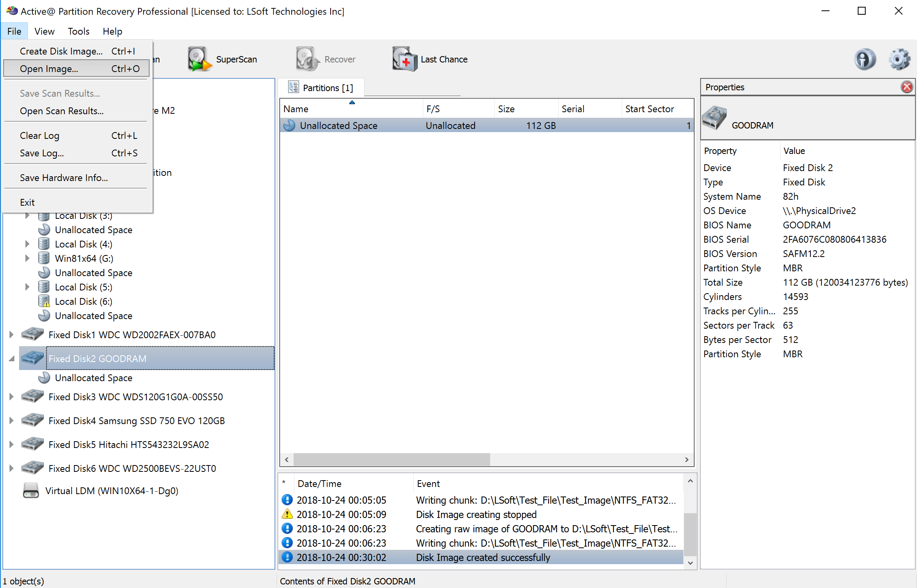917x588 pixels.
Task: Expand Fixed Disk4 Samsung SSD node
Action: click(12, 421)
